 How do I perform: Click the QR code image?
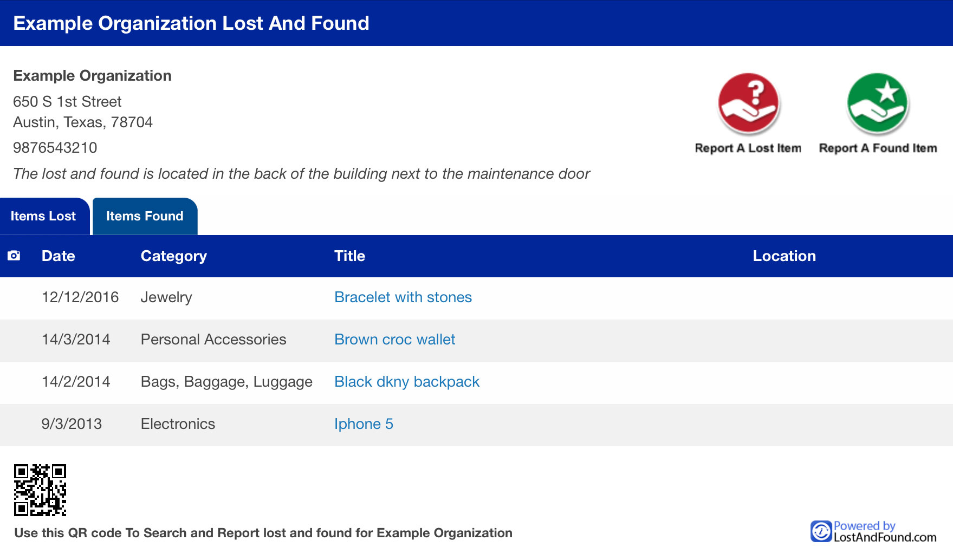click(40, 490)
